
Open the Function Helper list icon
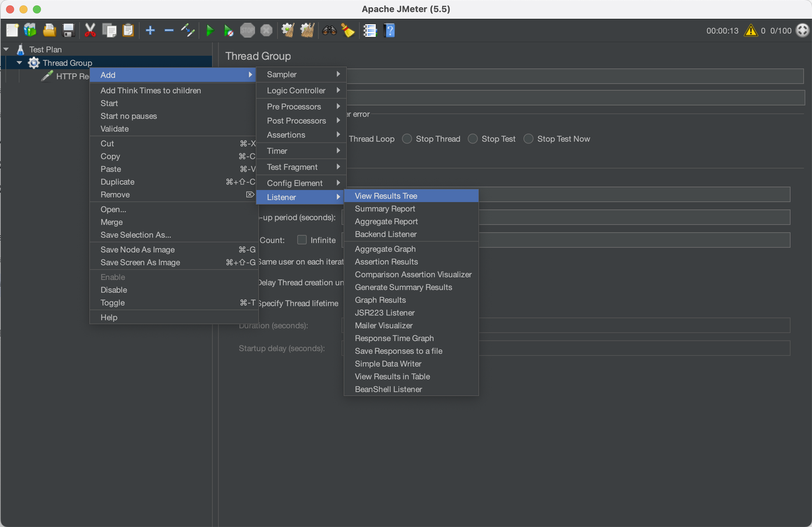click(x=370, y=30)
